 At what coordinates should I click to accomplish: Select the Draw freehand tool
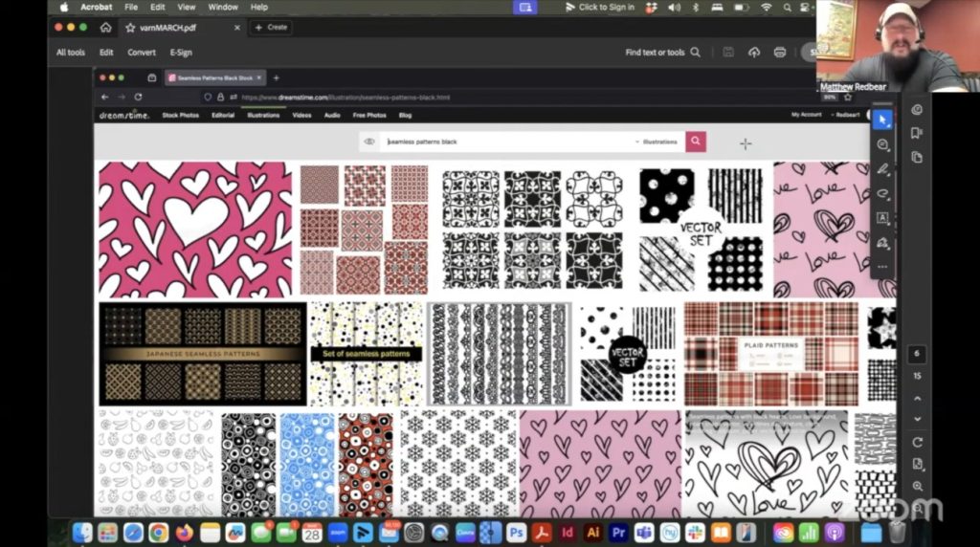pyautogui.click(x=882, y=193)
